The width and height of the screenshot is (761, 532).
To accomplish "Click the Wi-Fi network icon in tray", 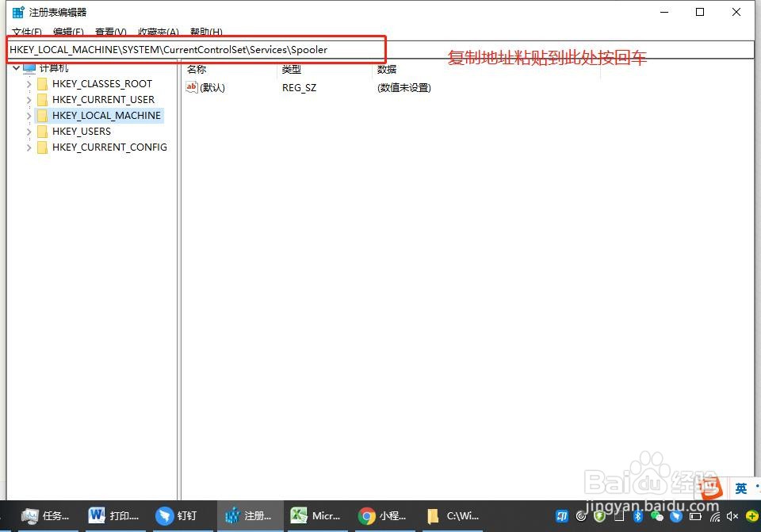I will (x=713, y=516).
